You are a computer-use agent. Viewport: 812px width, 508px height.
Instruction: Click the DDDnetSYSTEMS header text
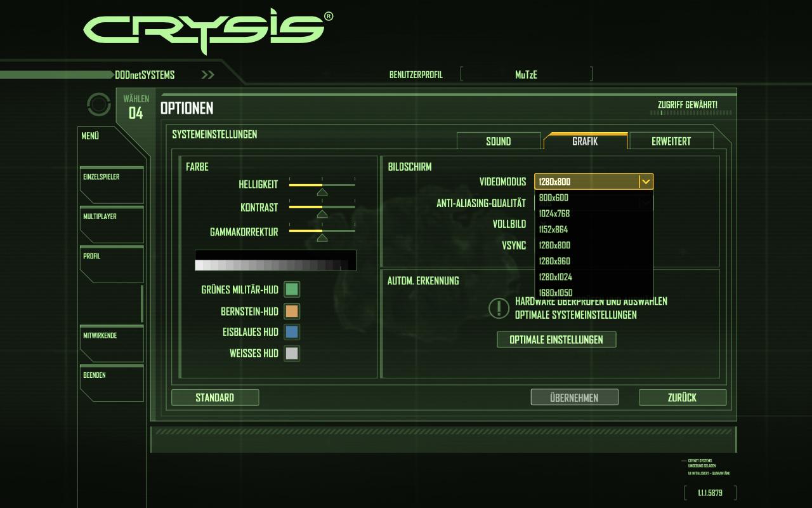[145, 75]
